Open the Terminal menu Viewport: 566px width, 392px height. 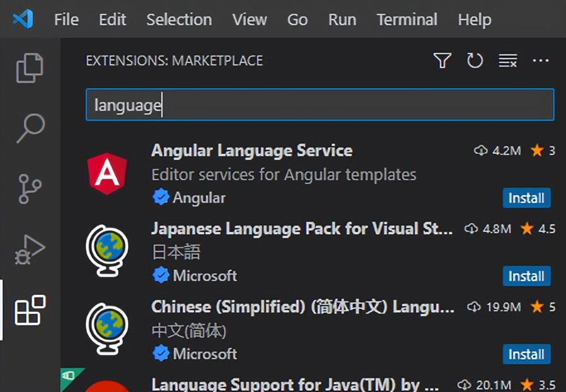(407, 20)
